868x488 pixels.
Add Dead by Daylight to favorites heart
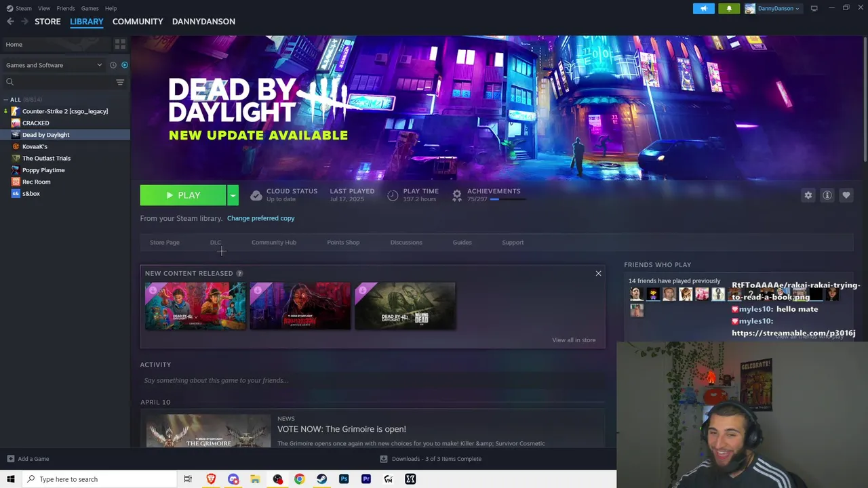click(846, 195)
